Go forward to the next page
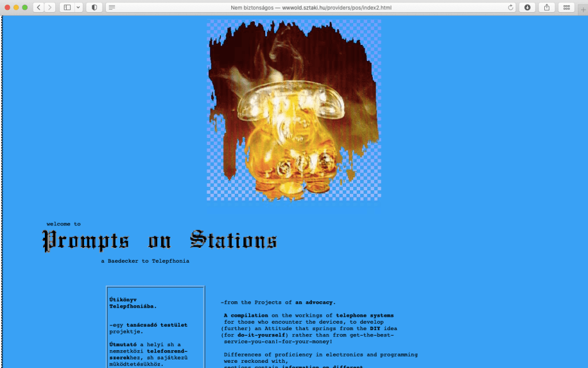This screenshot has width=588, height=368. click(50, 7)
